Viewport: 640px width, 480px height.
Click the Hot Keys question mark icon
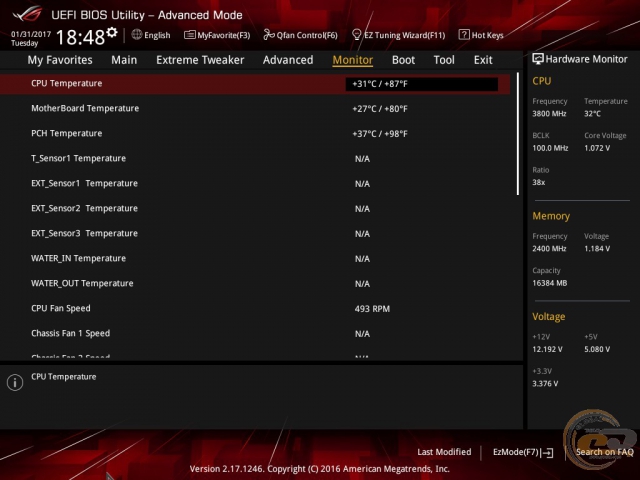click(x=464, y=35)
